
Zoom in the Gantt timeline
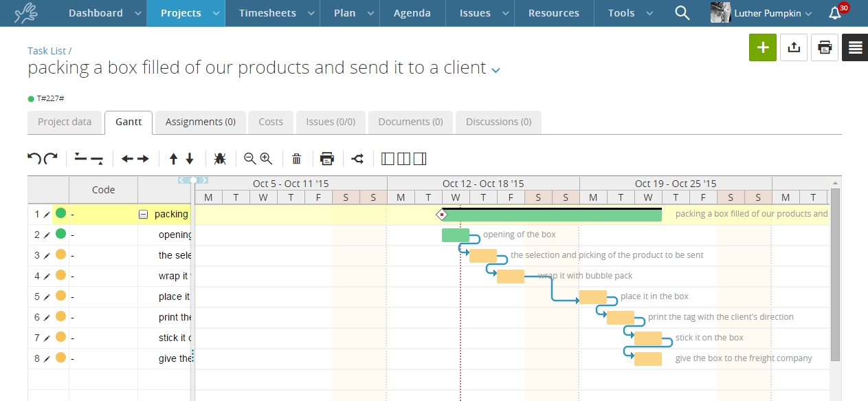(x=266, y=159)
